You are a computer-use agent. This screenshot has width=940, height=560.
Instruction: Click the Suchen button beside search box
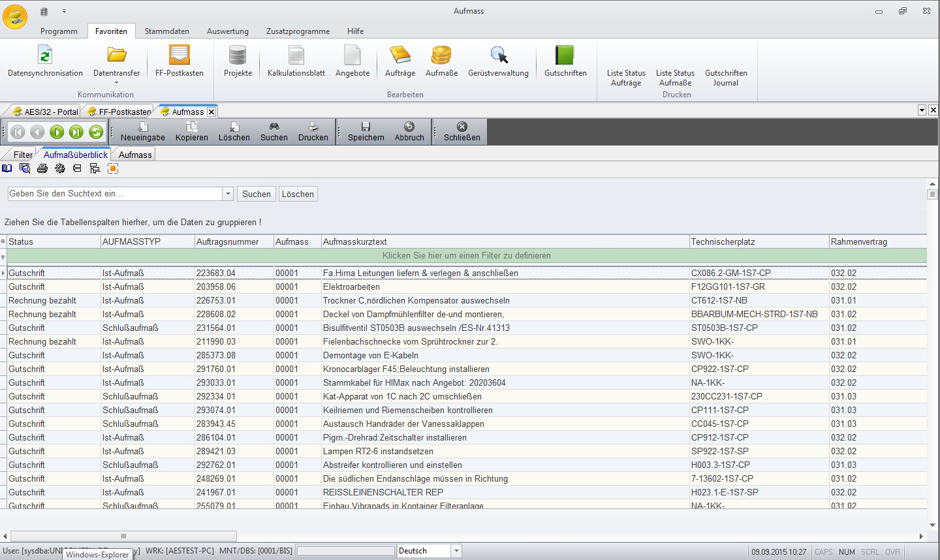click(x=256, y=194)
